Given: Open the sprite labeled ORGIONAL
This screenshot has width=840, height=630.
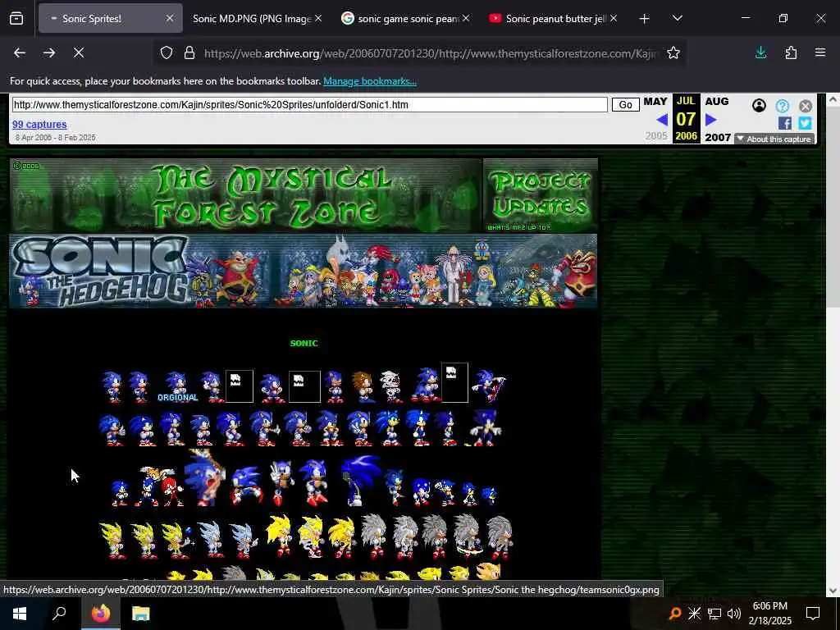Looking at the screenshot, I should [x=177, y=387].
